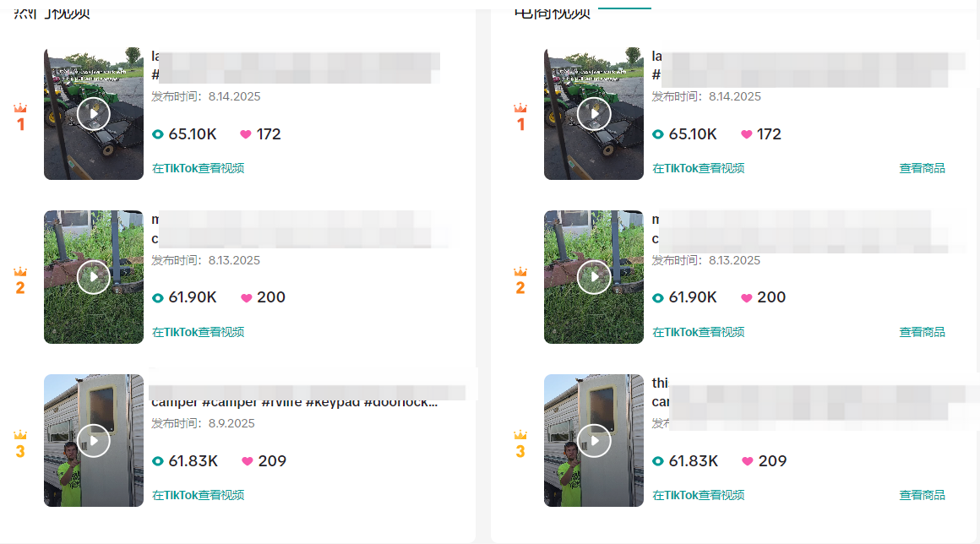Click 查看商品 for right rank 2 video

(x=922, y=332)
